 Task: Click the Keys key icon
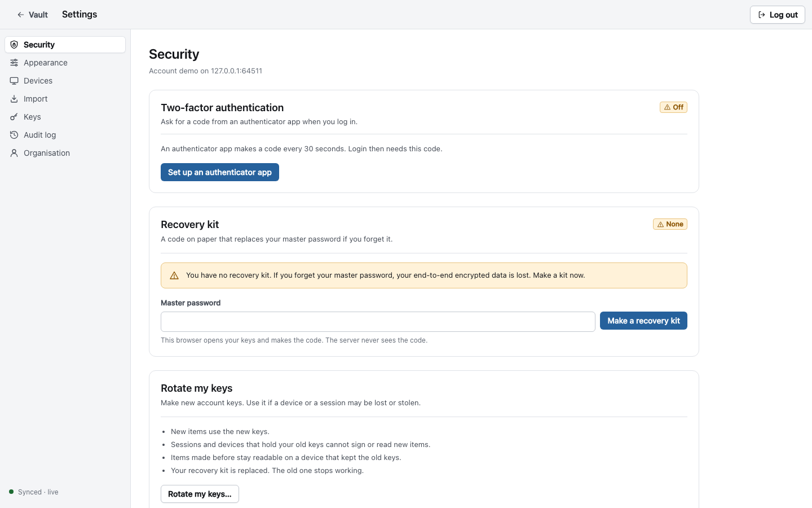[14, 117]
